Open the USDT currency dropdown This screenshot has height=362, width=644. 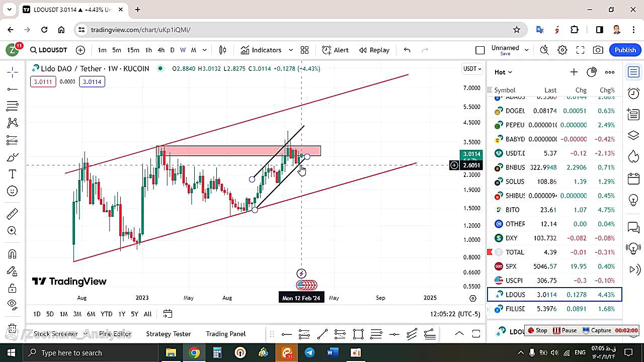coord(472,68)
